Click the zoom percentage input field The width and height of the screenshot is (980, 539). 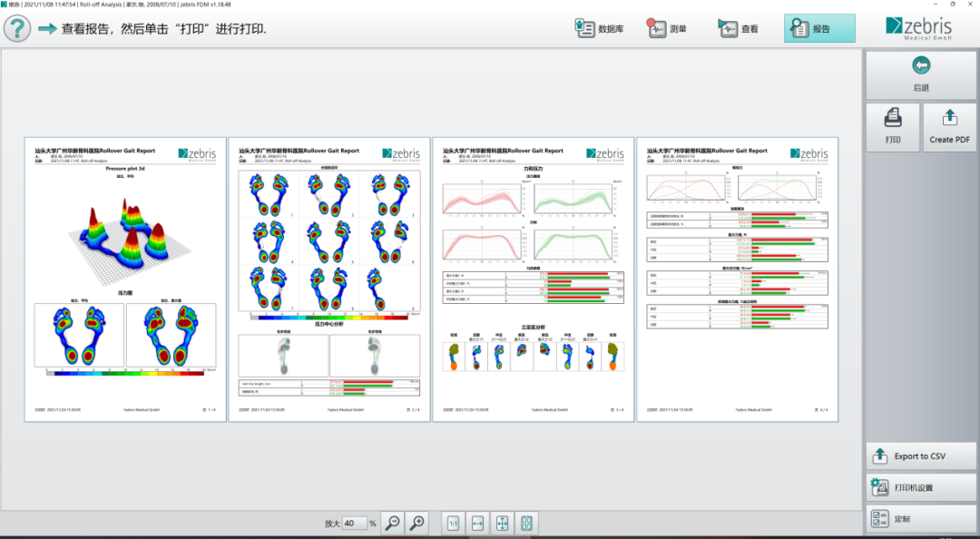point(355,524)
